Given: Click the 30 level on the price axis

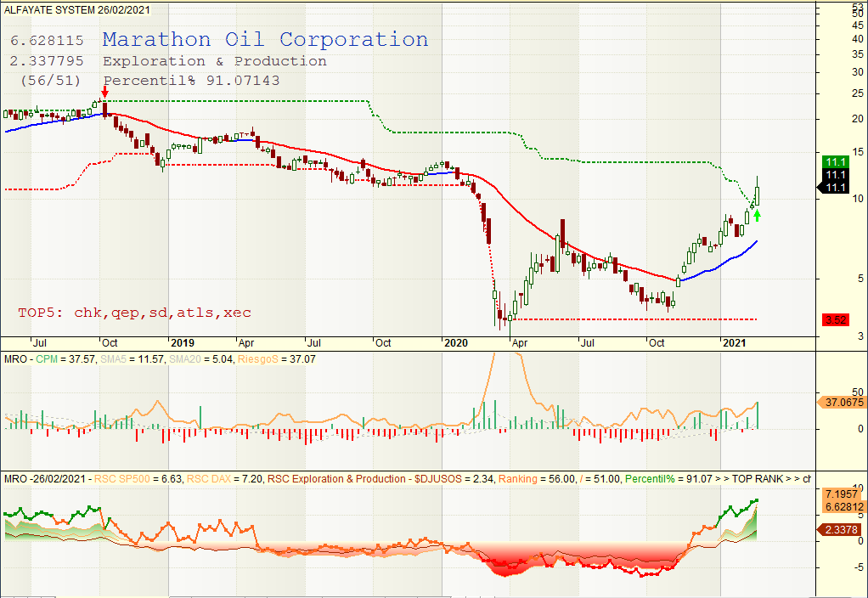Looking at the screenshot, I should click(858, 72).
